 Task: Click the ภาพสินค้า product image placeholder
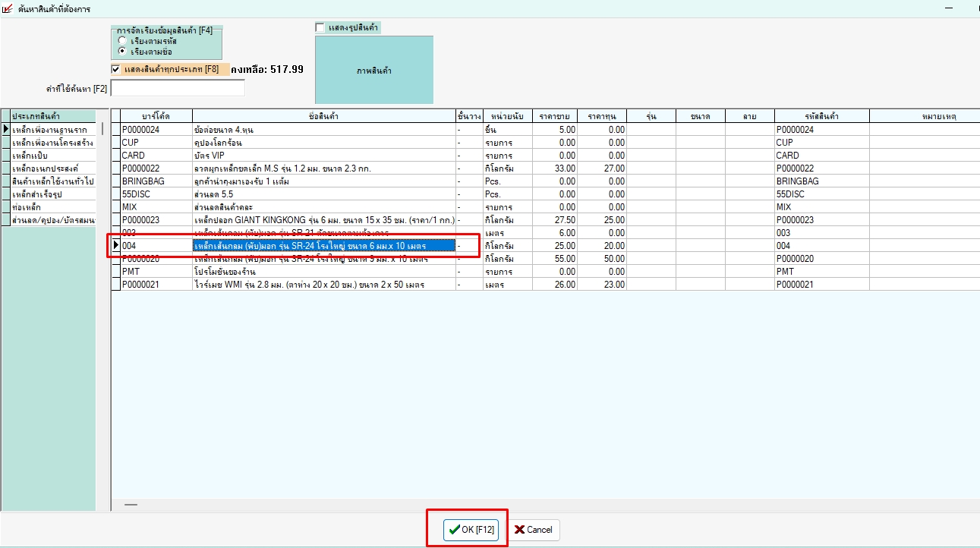(x=373, y=71)
